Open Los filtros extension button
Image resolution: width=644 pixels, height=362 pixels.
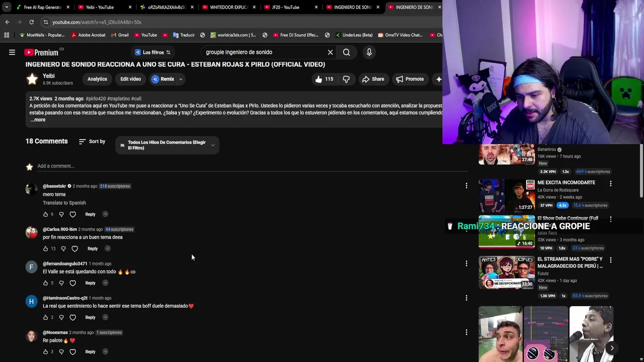[153, 52]
